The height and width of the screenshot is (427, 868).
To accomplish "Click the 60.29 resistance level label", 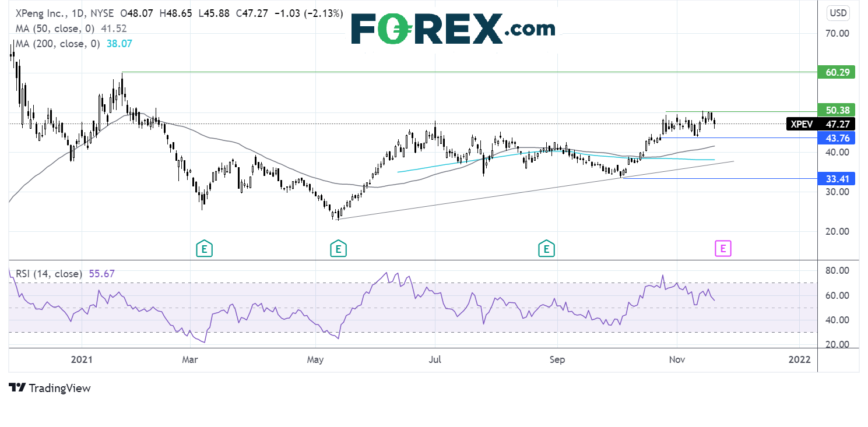I will click(837, 73).
